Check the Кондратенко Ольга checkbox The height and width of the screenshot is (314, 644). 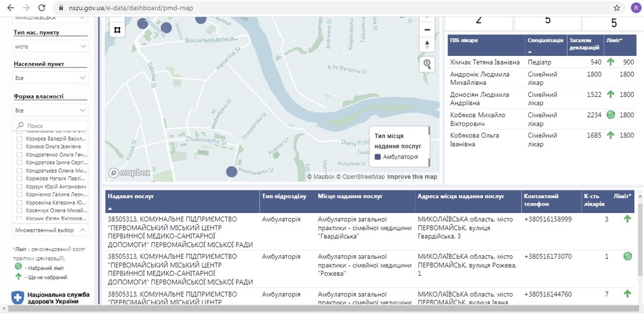(x=20, y=155)
